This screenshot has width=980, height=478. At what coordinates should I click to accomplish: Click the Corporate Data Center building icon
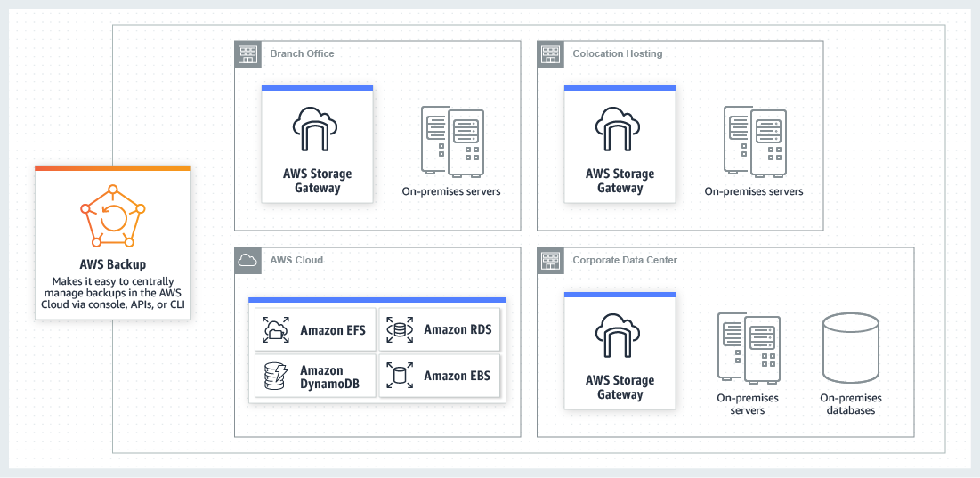pyautogui.click(x=549, y=260)
